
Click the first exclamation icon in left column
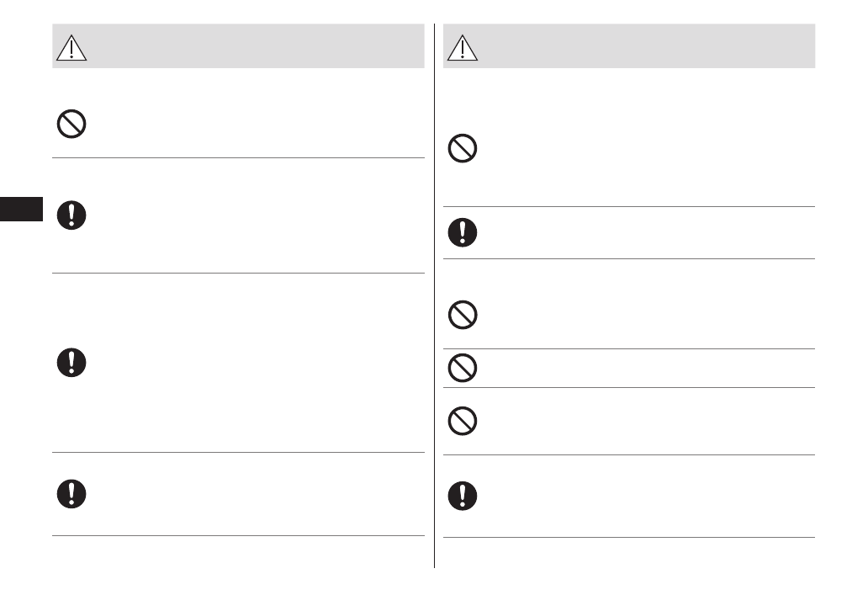[x=71, y=215]
